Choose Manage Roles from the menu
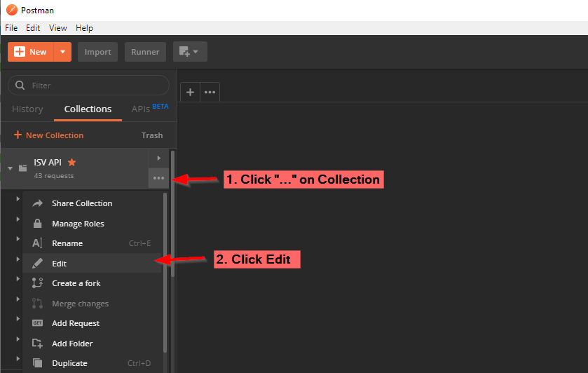Image resolution: width=588 pixels, height=373 pixels. point(93,224)
